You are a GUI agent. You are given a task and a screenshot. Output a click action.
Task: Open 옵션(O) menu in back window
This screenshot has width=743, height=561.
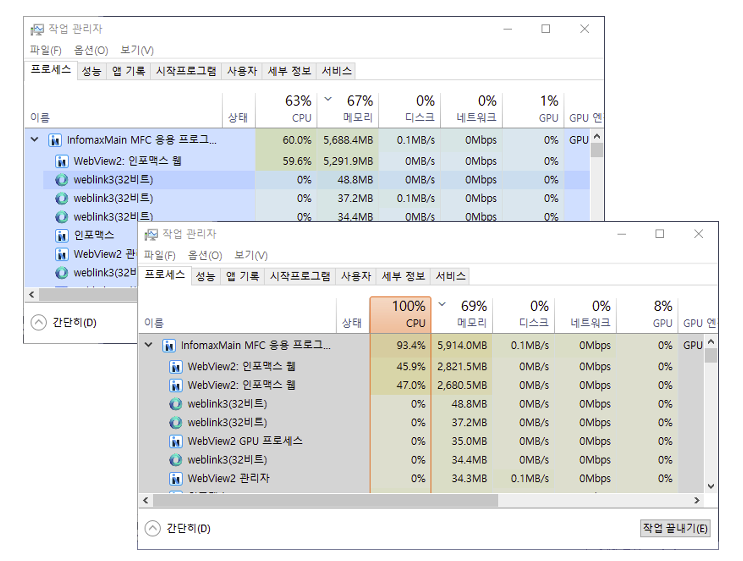(x=91, y=50)
